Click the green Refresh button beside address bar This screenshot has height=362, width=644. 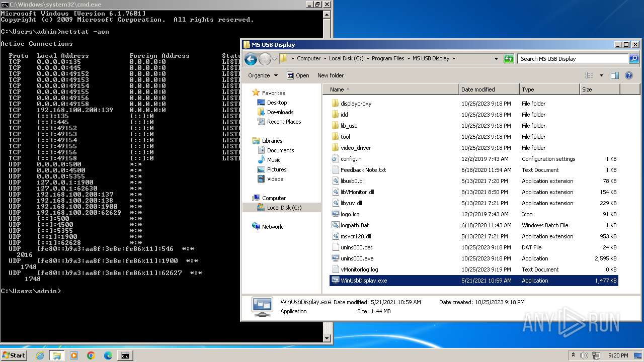pyautogui.click(x=509, y=59)
